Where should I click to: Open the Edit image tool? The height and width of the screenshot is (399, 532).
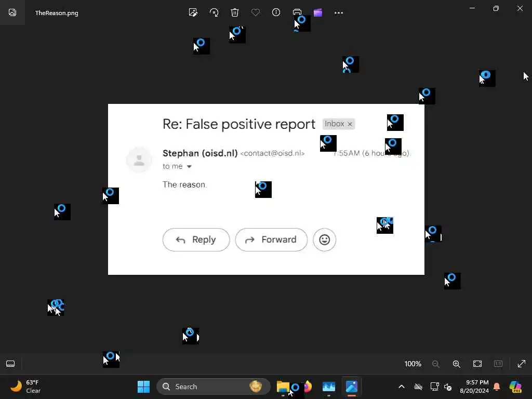click(x=193, y=13)
